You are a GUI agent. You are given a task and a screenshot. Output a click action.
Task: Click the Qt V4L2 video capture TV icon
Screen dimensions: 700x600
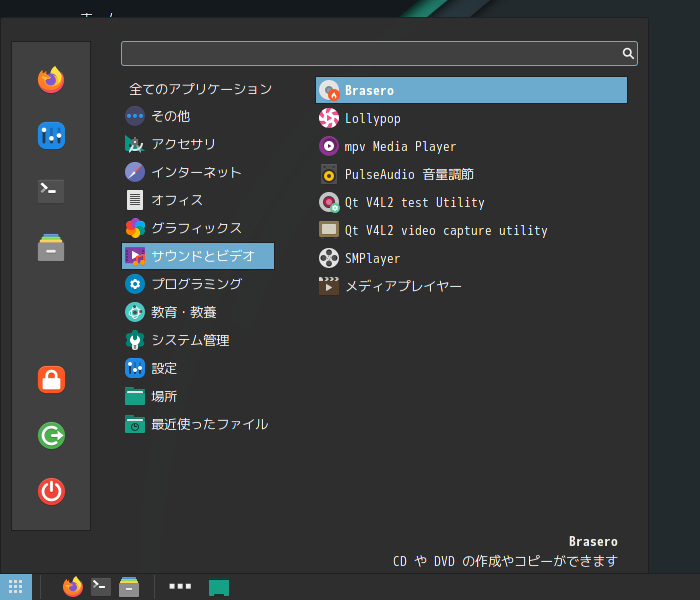click(x=329, y=230)
